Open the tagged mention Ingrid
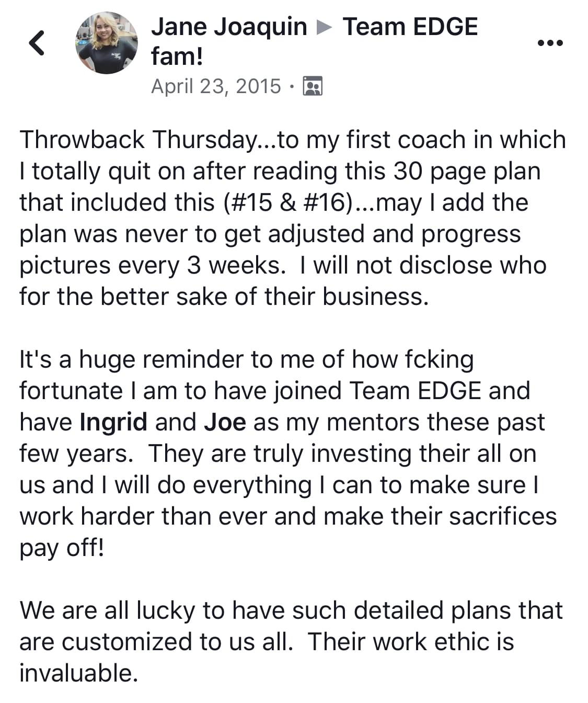 tap(113, 422)
